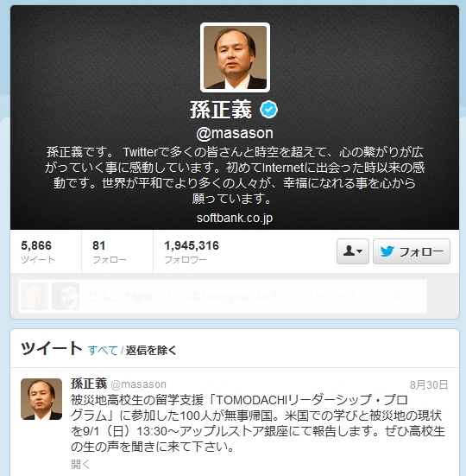Click the first faded follower avatar
Screen dimensions: 466x476
(35, 296)
